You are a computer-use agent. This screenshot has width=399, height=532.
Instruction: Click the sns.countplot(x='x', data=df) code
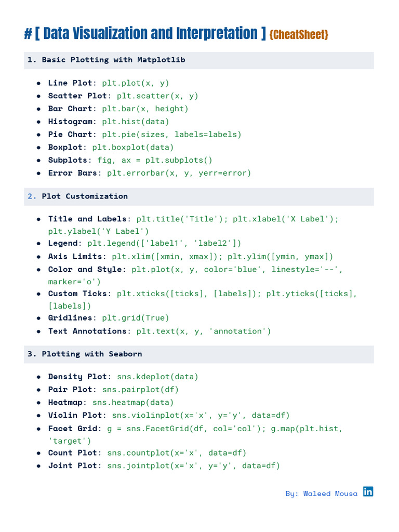pos(177,453)
